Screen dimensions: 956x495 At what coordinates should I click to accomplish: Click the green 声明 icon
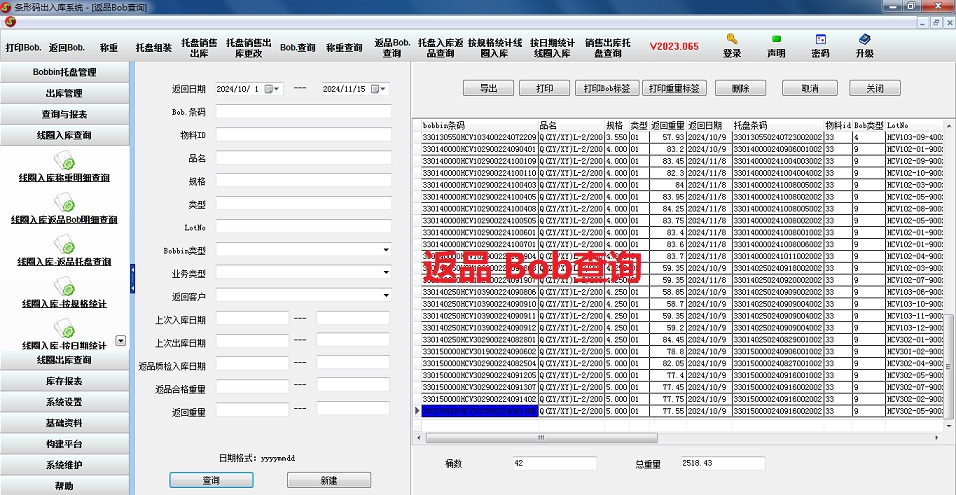click(776, 39)
